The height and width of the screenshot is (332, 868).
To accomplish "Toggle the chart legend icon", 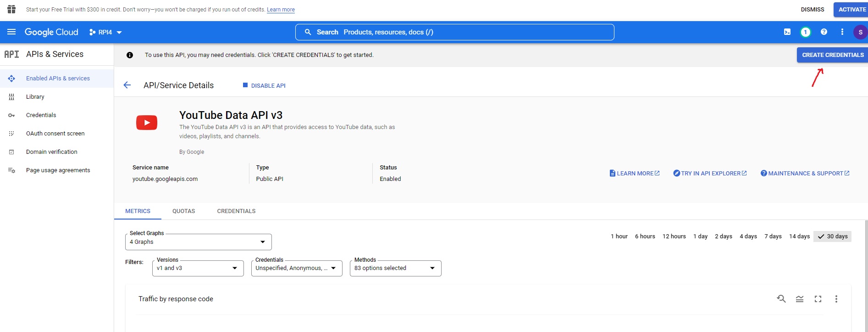I will [x=800, y=299].
